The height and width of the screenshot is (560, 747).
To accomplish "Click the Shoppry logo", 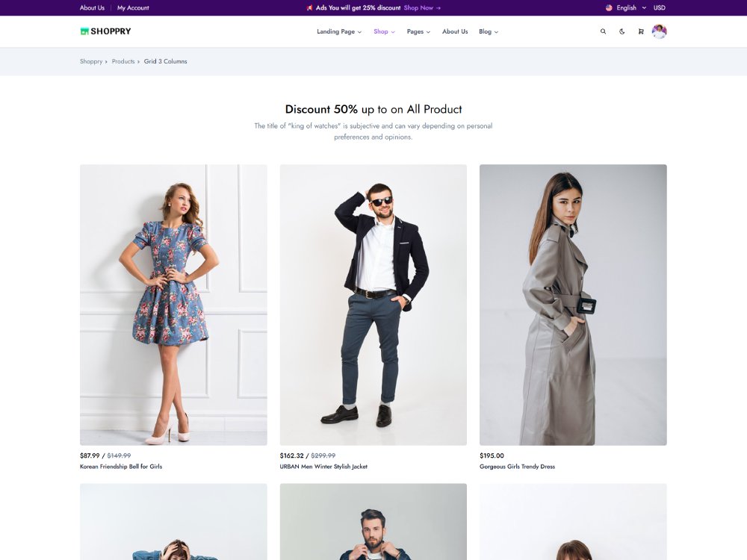I will point(105,31).
